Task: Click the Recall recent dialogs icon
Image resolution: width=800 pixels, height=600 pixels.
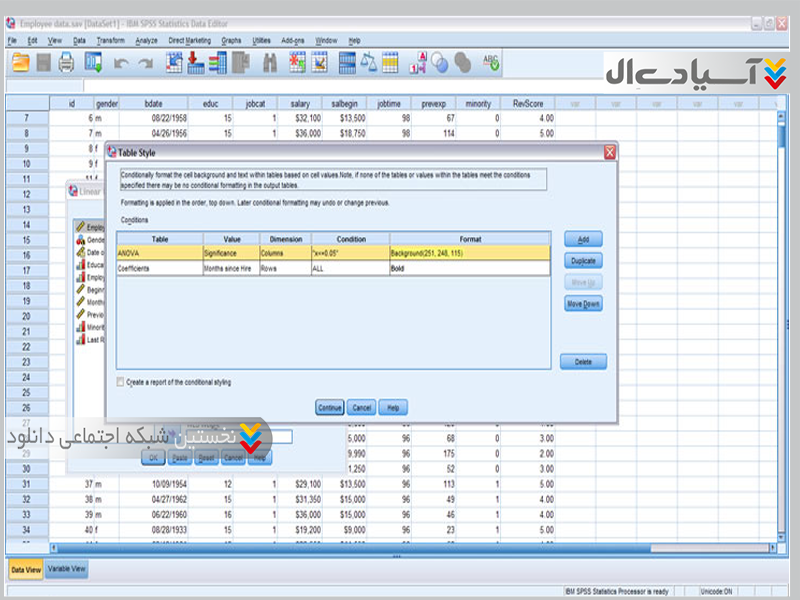Action: coord(95,62)
